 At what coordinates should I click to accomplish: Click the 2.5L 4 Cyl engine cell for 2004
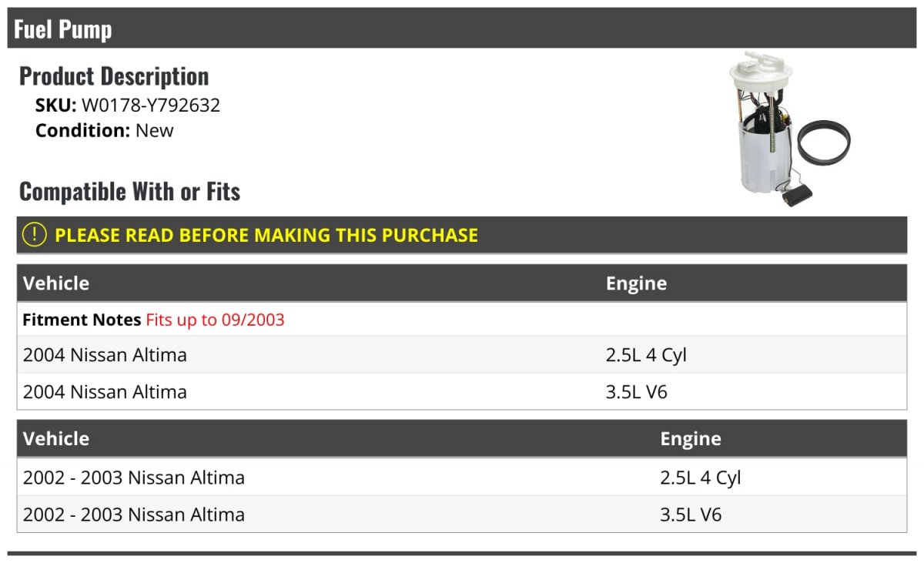[646, 355]
